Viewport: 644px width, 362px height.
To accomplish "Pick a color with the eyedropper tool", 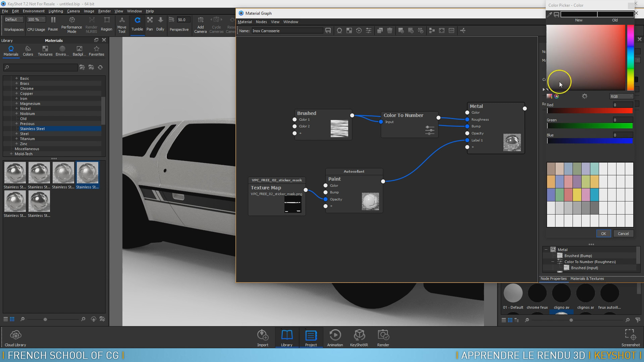I will point(550,14).
